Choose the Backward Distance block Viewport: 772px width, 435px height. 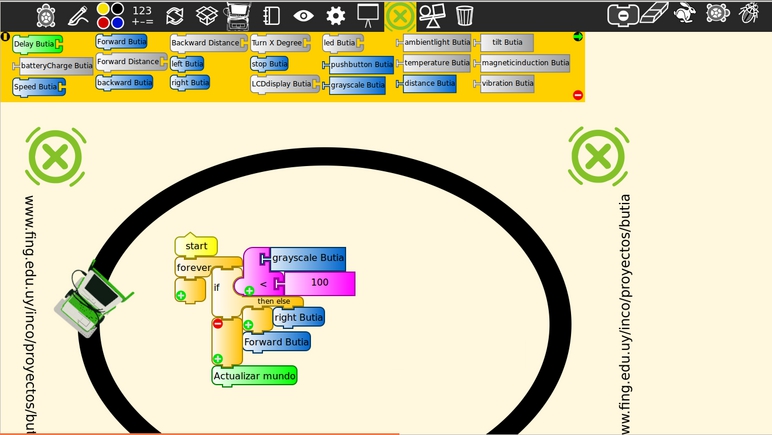tap(209, 43)
